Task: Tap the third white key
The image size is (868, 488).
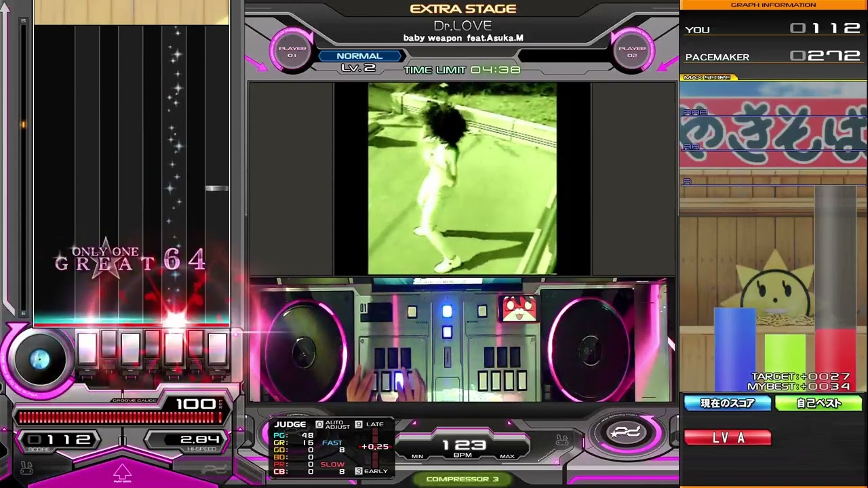Action: pos(130,348)
